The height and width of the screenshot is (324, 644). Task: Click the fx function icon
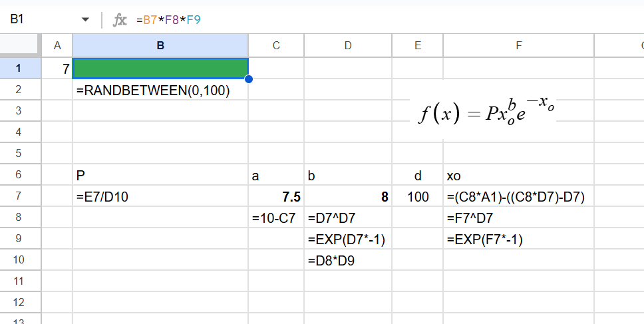[120, 20]
